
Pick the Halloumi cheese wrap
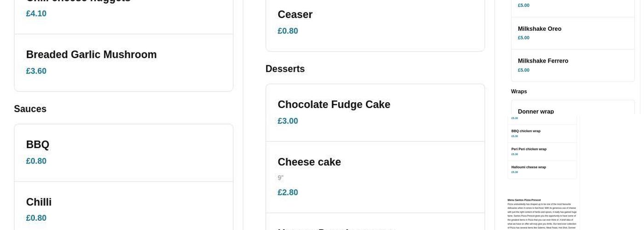(x=529, y=167)
